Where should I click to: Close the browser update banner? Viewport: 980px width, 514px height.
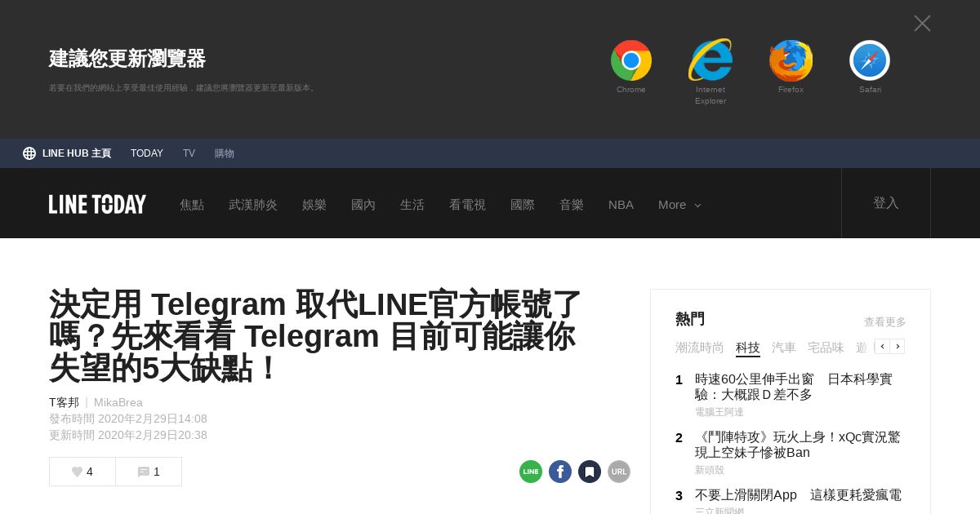[922, 24]
